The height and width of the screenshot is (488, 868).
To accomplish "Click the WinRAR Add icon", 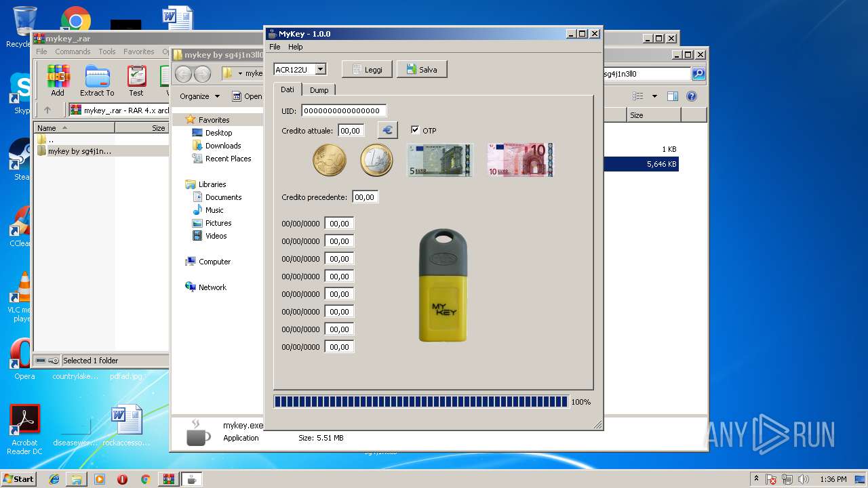I will coord(58,81).
